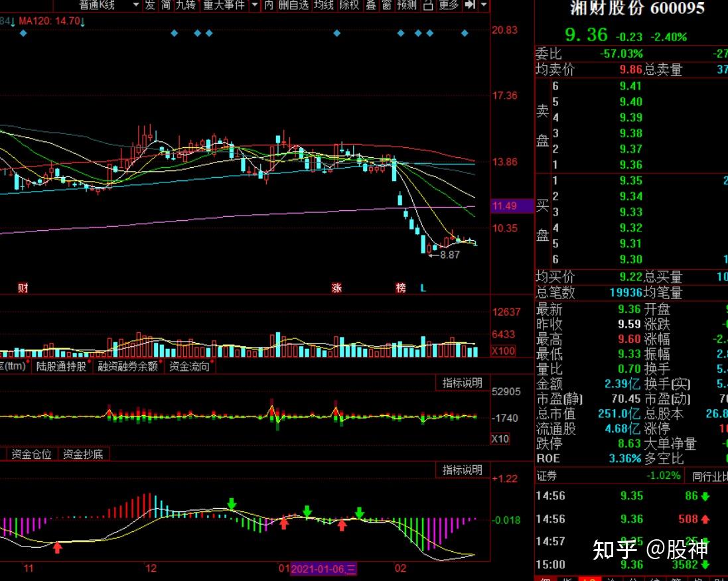Click the 预测 forecast button
The height and width of the screenshot is (581, 728).
(407, 5)
